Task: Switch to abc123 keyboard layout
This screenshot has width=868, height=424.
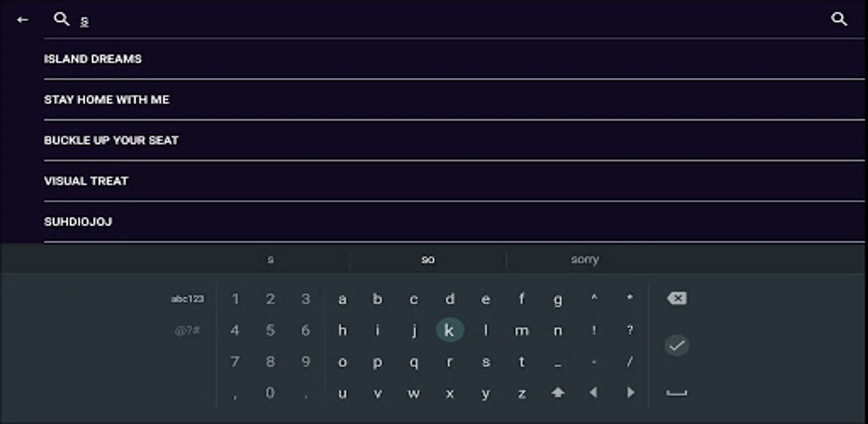Action: (x=187, y=299)
